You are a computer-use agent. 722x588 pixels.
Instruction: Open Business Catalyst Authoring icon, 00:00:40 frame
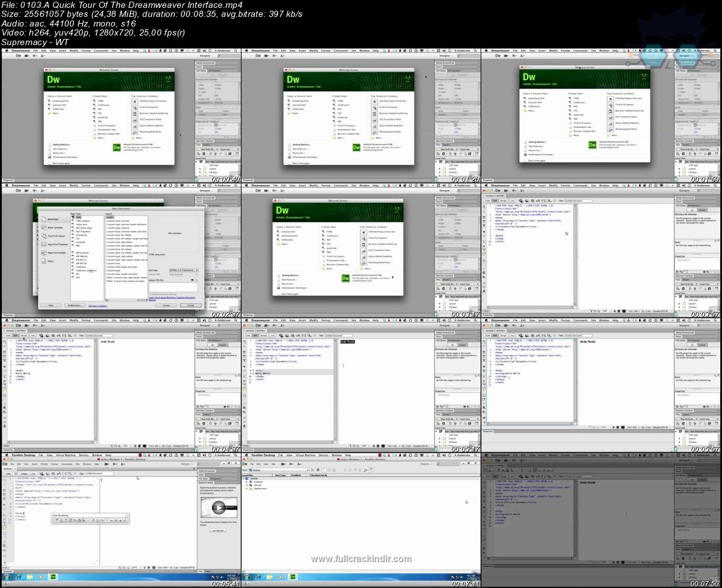tap(134, 114)
